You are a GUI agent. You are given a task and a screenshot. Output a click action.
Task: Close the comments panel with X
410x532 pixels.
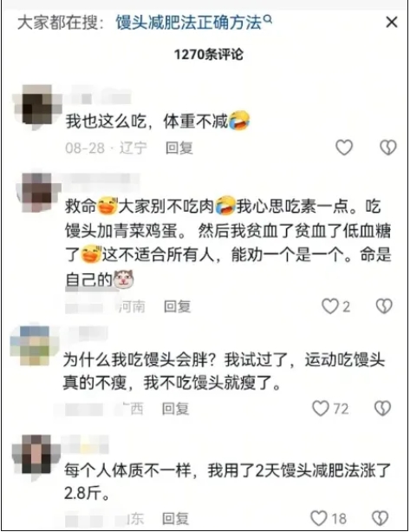(x=392, y=23)
